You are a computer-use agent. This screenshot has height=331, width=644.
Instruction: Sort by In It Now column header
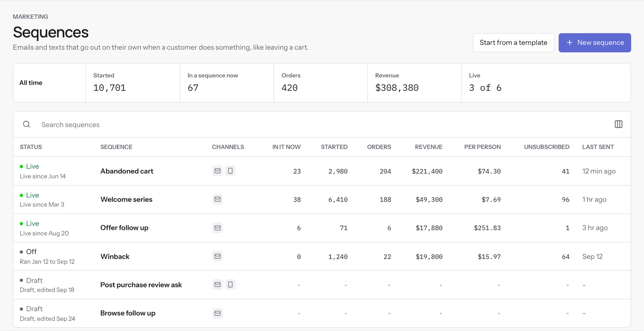click(x=286, y=147)
